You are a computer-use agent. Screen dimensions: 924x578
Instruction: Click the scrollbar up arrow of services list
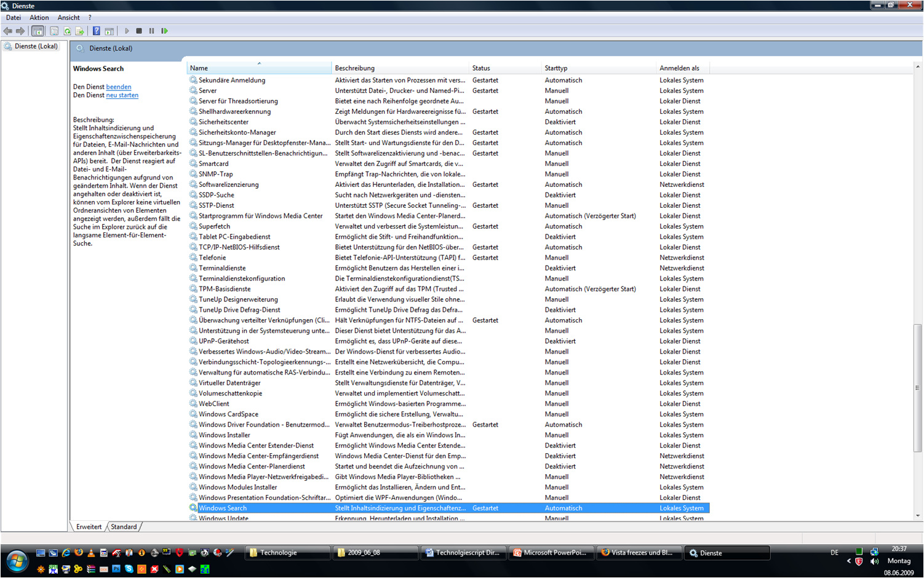point(918,66)
